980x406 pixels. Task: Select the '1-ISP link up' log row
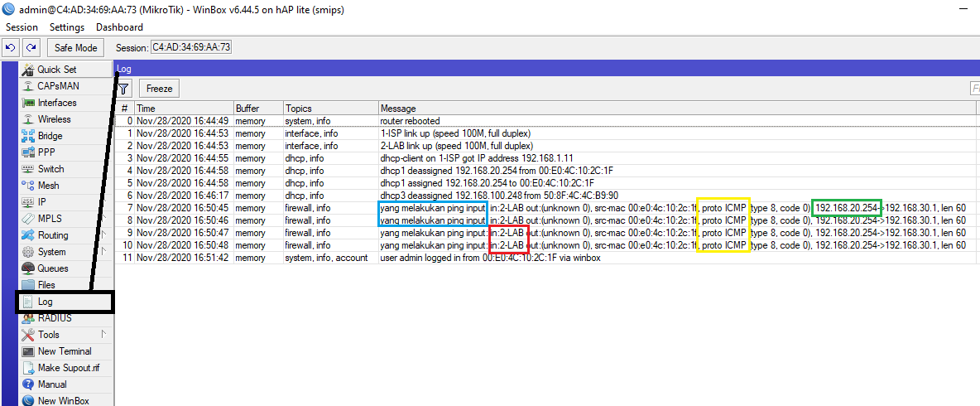click(547, 133)
